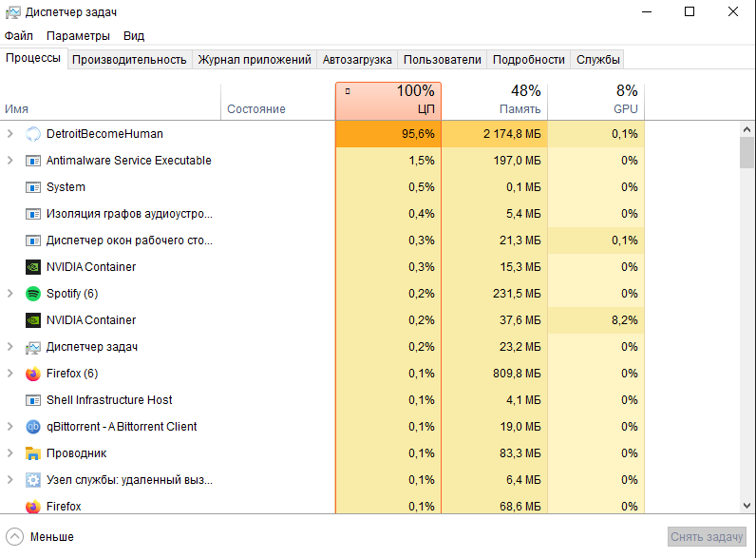Select the Spotify (6) row name
Image resolution: width=756 pixels, height=558 pixels.
pos(72,294)
